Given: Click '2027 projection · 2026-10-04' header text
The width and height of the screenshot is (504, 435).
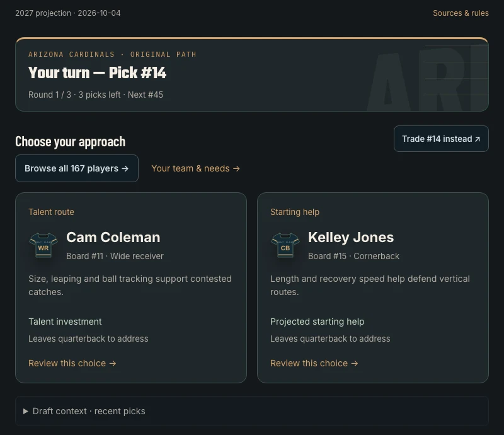Looking at the screenshot, I should (68, 13).
